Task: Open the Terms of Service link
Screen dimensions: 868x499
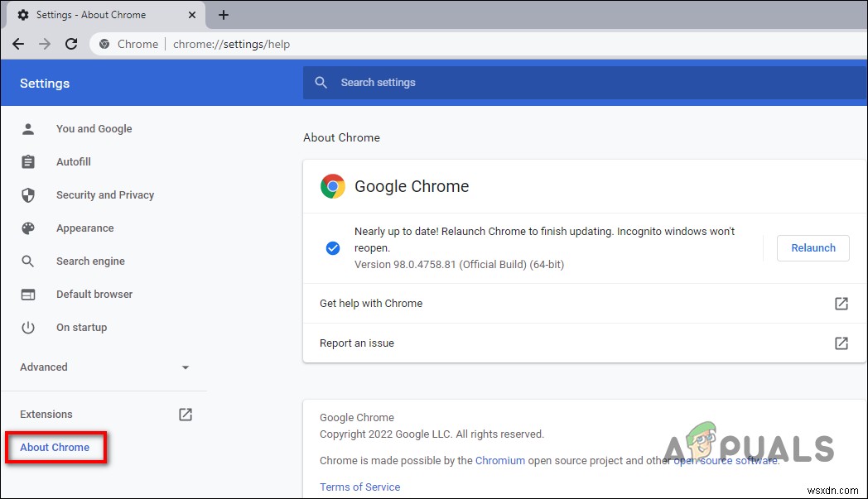Action: (359, 487)
